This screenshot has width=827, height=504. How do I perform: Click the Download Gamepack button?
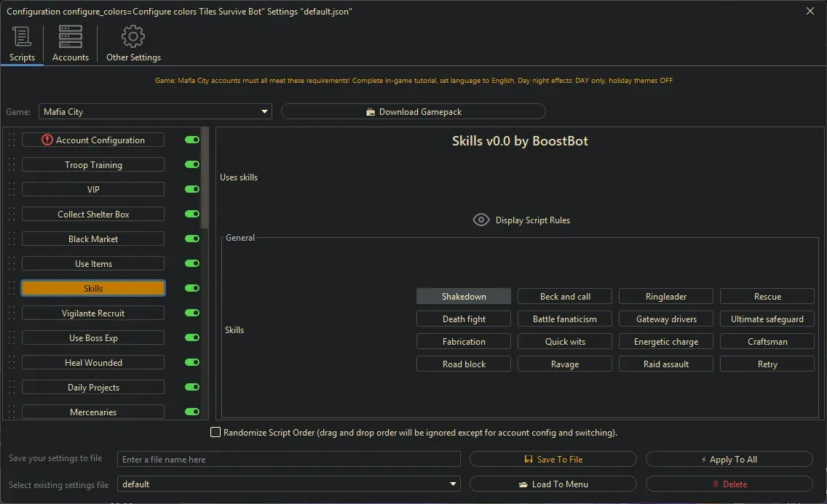click(x=413, y=112)
